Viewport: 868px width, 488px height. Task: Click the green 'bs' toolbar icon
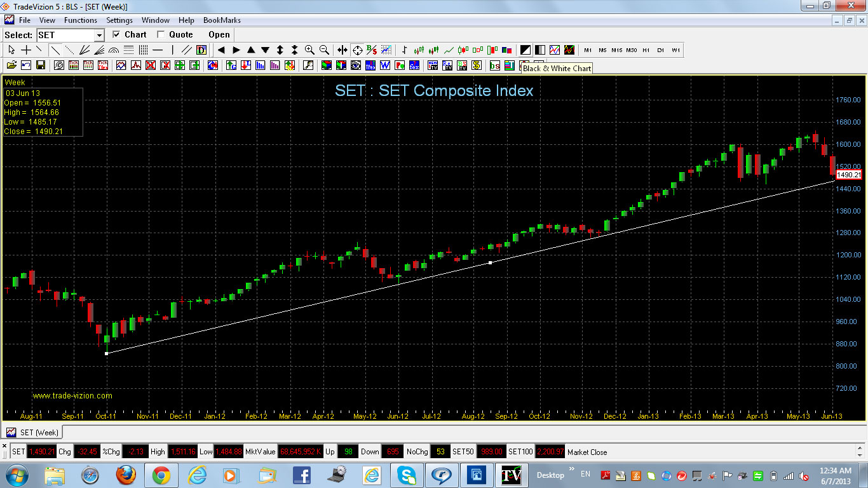495,65
